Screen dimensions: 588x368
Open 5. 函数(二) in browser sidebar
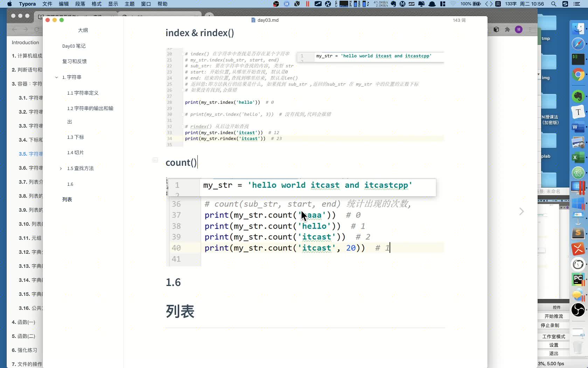coord(23,336)
